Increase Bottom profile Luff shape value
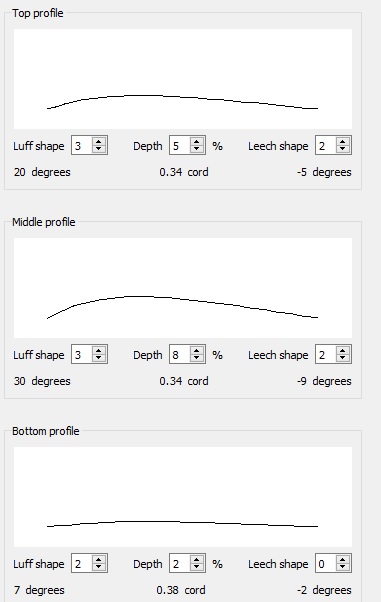The height and width of the screenshot is (602, 381). pos(99,559)
